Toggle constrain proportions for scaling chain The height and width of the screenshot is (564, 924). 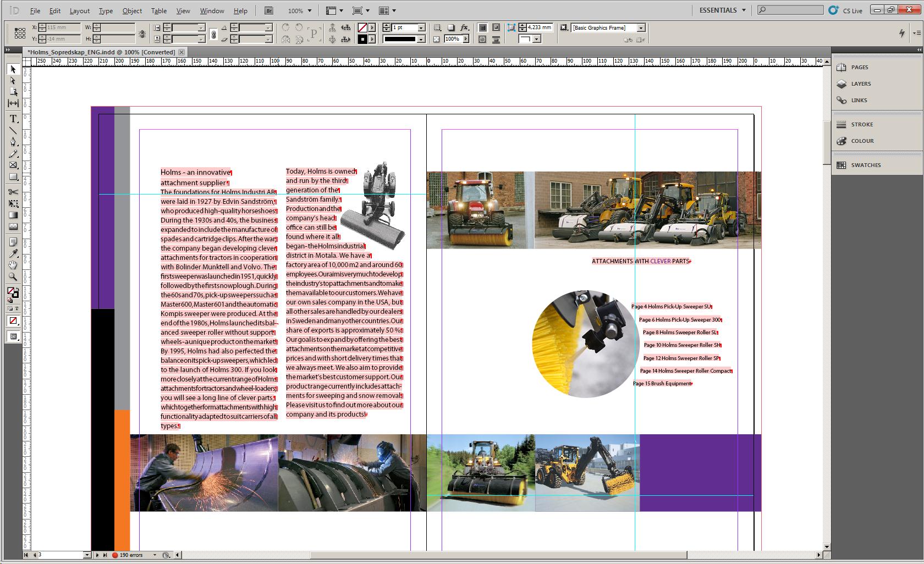214,34
